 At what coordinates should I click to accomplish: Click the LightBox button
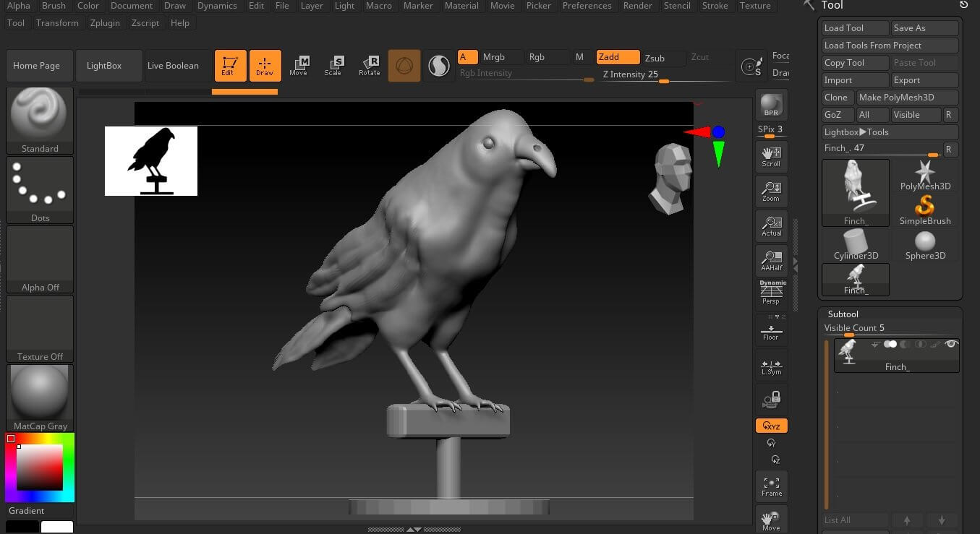click(x=109, y=66)
